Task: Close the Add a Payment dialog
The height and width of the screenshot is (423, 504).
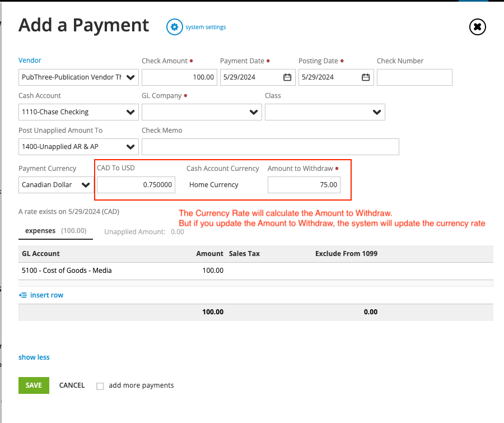Action: click(477, 26)
